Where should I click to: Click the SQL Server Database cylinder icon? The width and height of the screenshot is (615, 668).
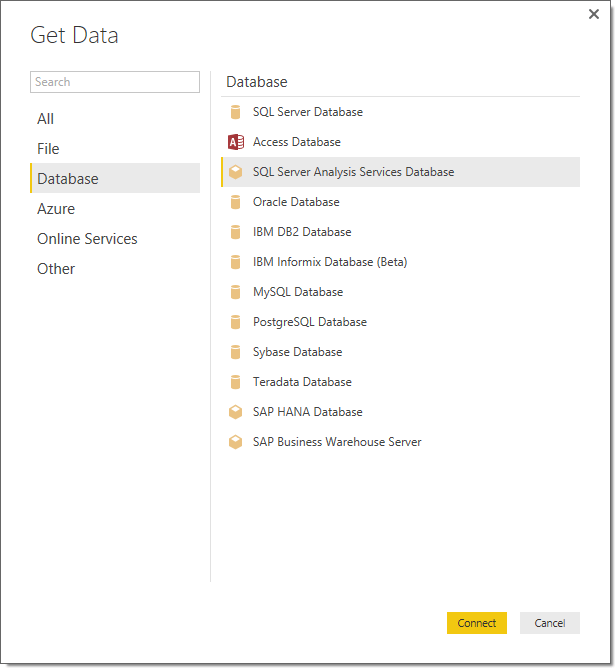click(236, 112)
